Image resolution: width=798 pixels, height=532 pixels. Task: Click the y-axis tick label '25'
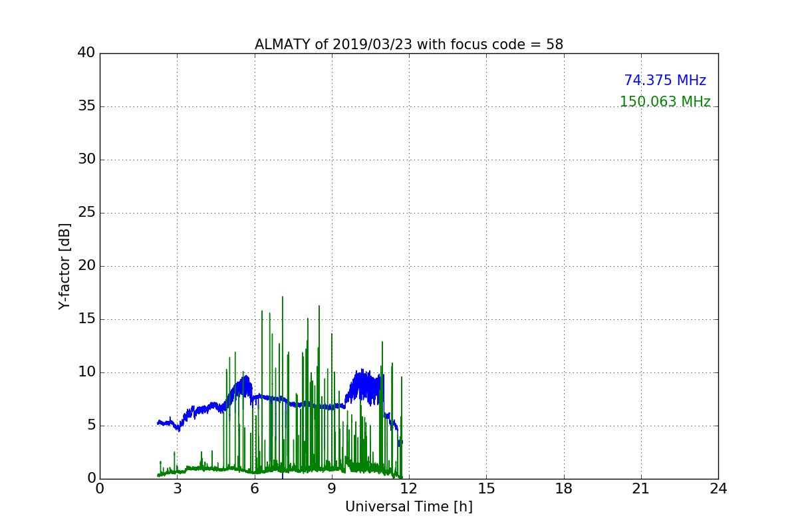click(x=86, y=213)
